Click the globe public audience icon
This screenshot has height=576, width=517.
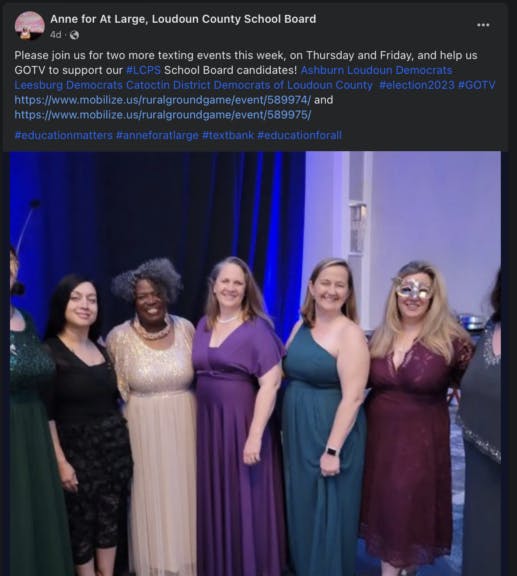pos(74,35)
